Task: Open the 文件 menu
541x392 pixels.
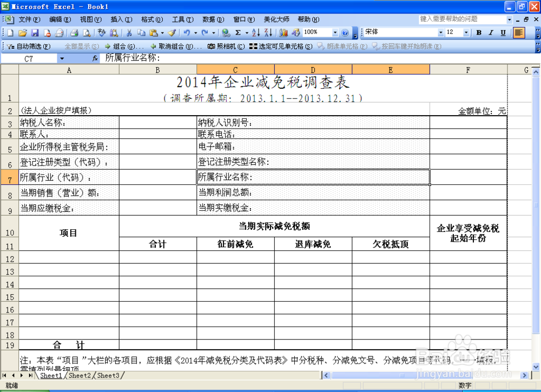Action: 29,19
